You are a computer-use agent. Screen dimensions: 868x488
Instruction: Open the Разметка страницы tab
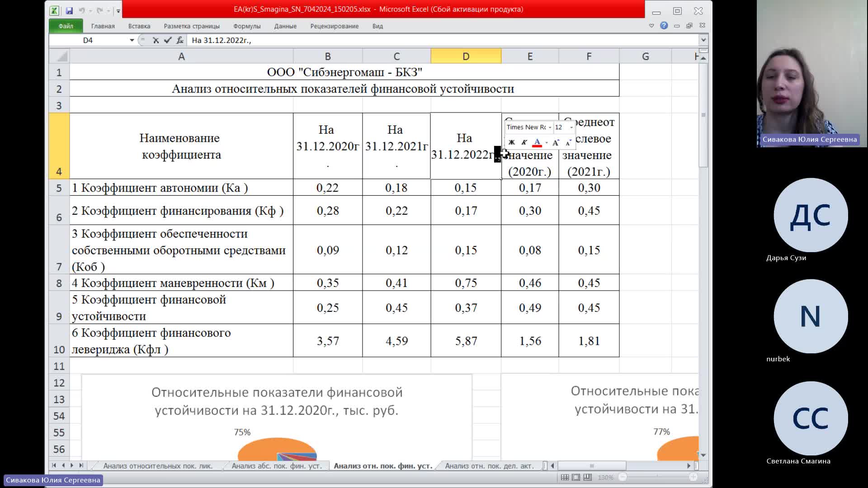(192, 26)
